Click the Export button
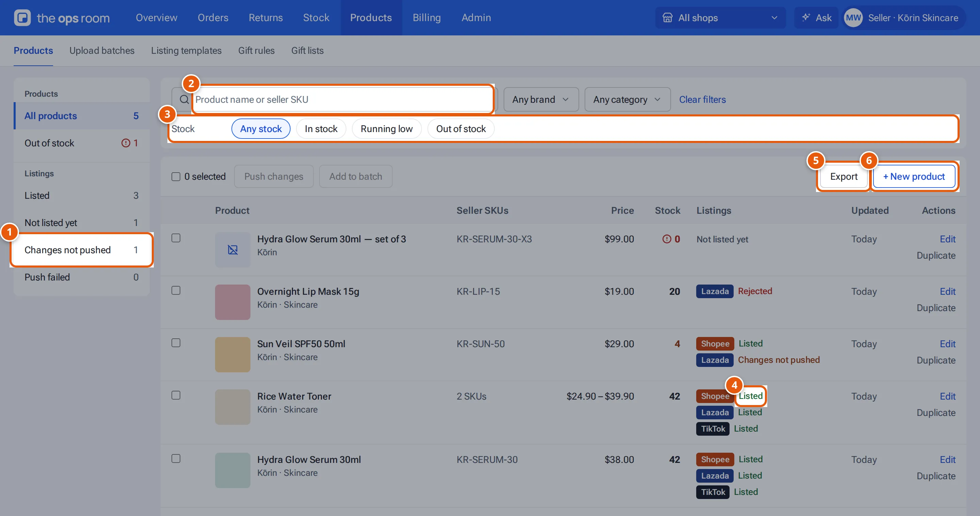This screenshot has height=516, width=980. tap(844, 177)
